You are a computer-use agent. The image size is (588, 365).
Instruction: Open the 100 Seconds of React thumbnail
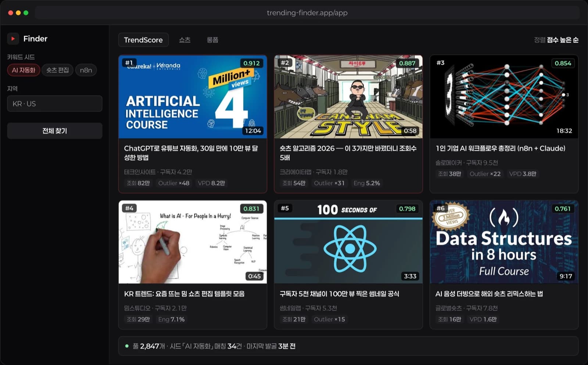pos(348,242)
